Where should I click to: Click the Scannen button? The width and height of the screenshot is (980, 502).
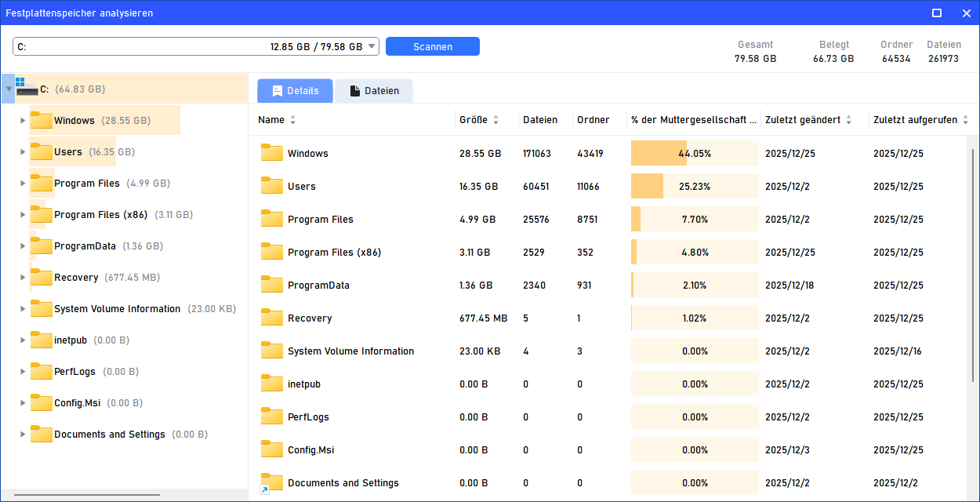point(433,46)
